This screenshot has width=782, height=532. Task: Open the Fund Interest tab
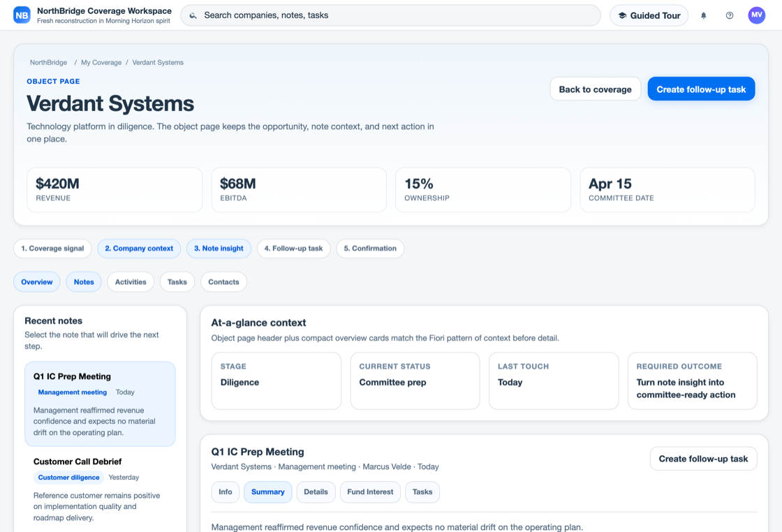coord(370,492)
